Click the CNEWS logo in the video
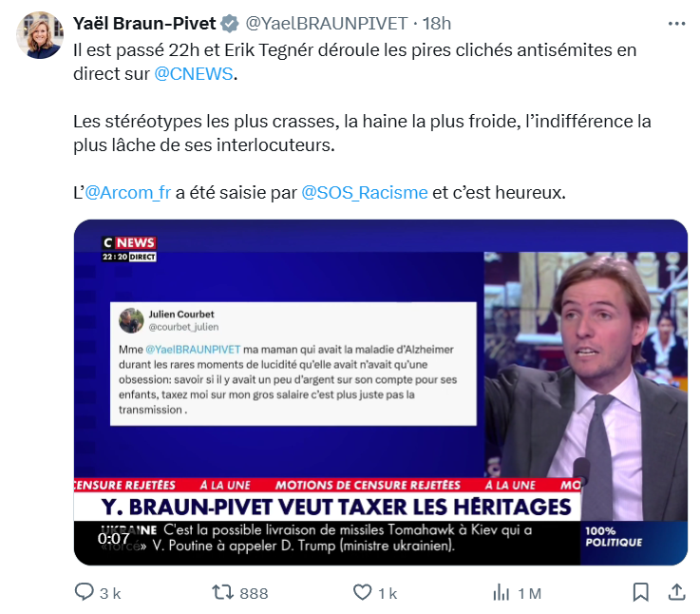This screenshot has width=700, height=614. (x=128, y=243)
